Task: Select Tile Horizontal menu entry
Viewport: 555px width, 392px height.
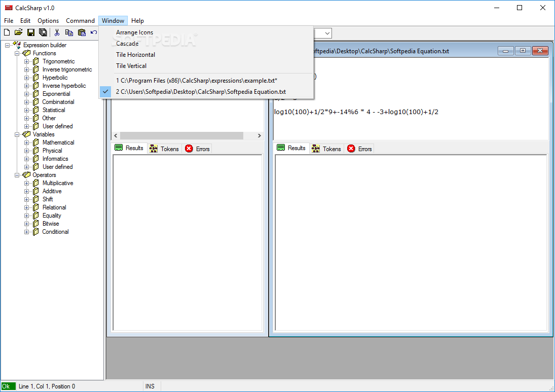Action: (x=206, y=55)
